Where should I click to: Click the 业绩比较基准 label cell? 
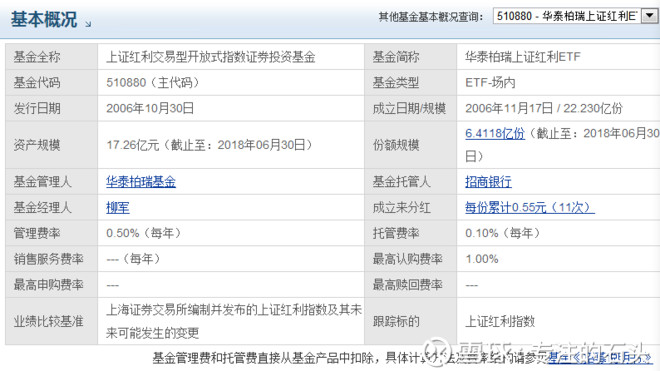[51, 322]
